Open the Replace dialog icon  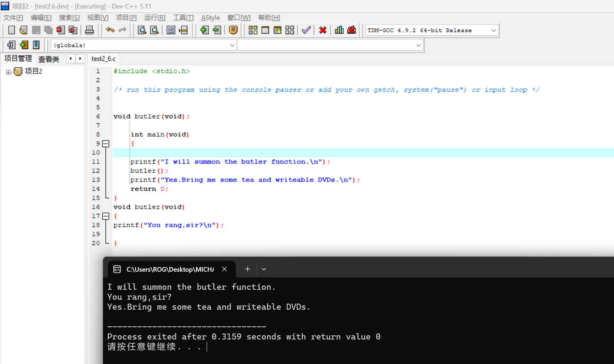click(x=154, y=30)
